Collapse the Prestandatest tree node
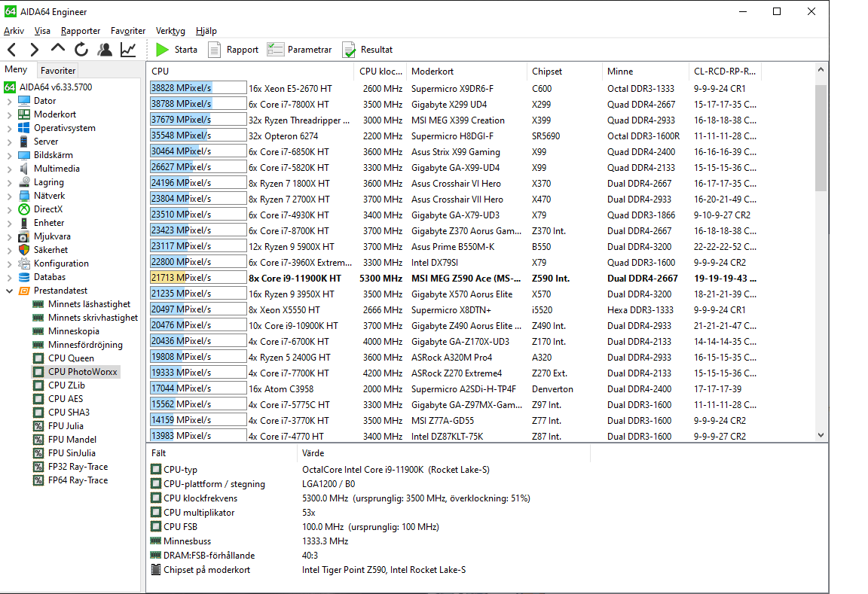The height and width of the screenshot is (594, 868). [9, 291]
